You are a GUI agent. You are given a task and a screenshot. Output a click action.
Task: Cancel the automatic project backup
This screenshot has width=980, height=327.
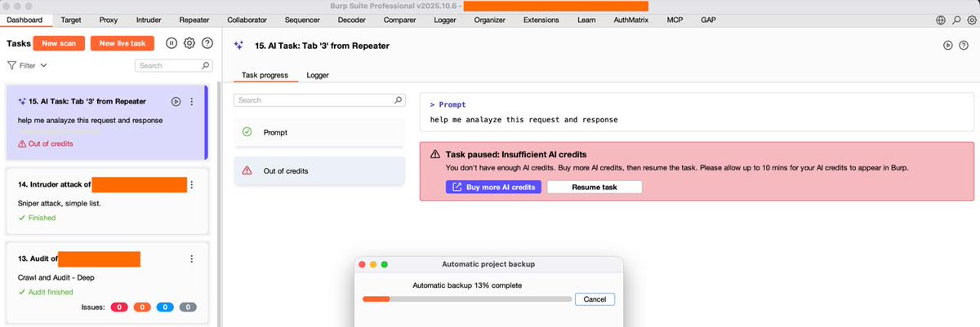[595, 299]
